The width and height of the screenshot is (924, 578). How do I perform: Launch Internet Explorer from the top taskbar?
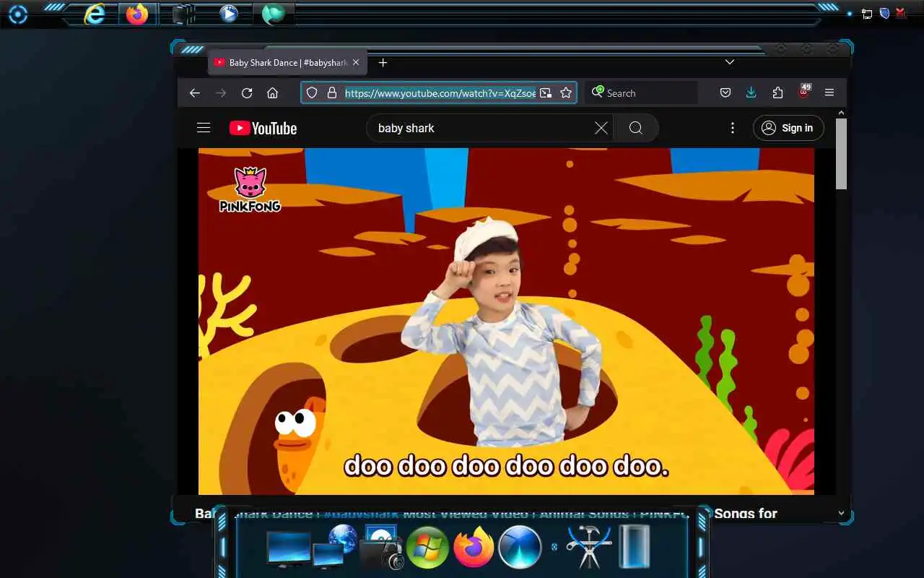point(95,14)
